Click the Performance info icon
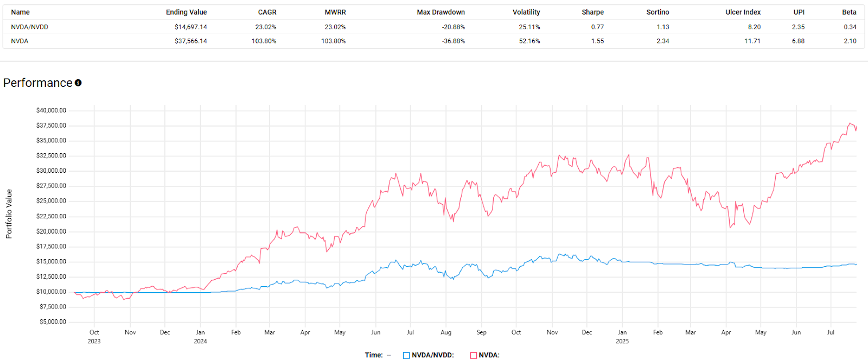 78,83
